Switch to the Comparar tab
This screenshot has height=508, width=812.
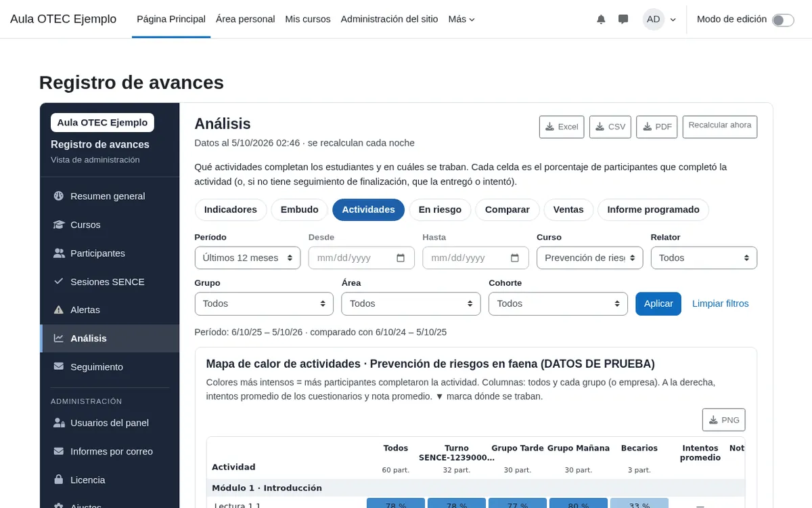[507, 210]
